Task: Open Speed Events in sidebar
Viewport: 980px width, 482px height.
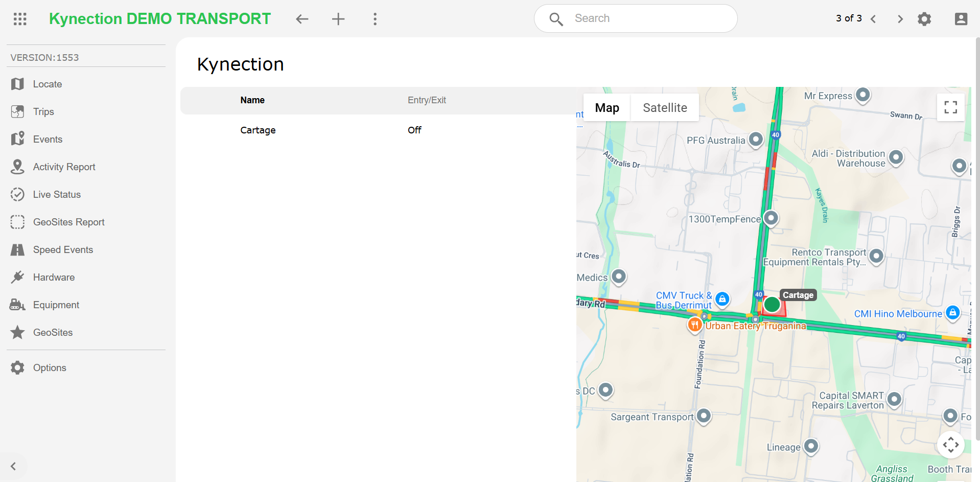Action: click(x=63, y=250)
